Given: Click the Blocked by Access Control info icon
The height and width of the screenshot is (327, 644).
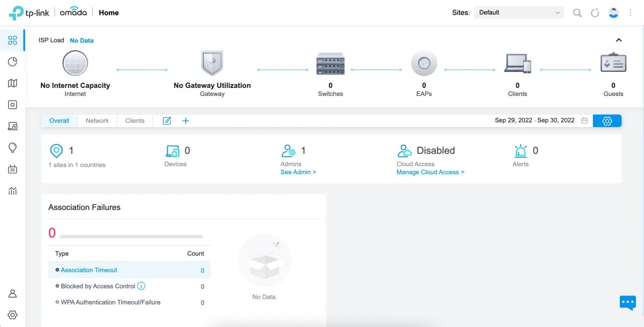Looking at the screenshot, I should point(142,286).
